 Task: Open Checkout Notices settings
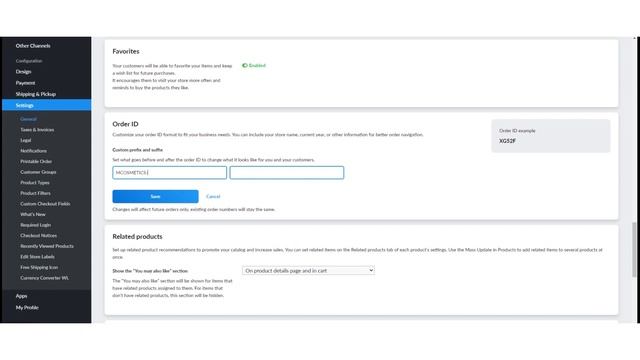coord(38,236)
